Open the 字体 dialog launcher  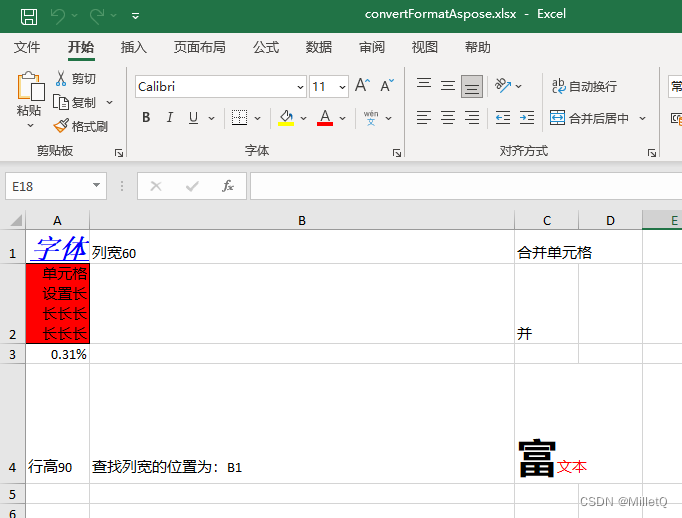pos(397,153)
